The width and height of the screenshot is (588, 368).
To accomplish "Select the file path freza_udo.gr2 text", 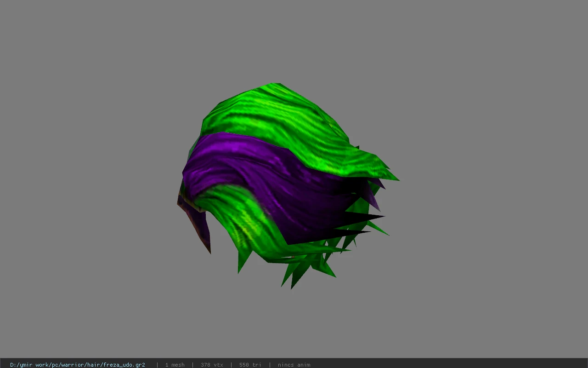I will 78,365.
